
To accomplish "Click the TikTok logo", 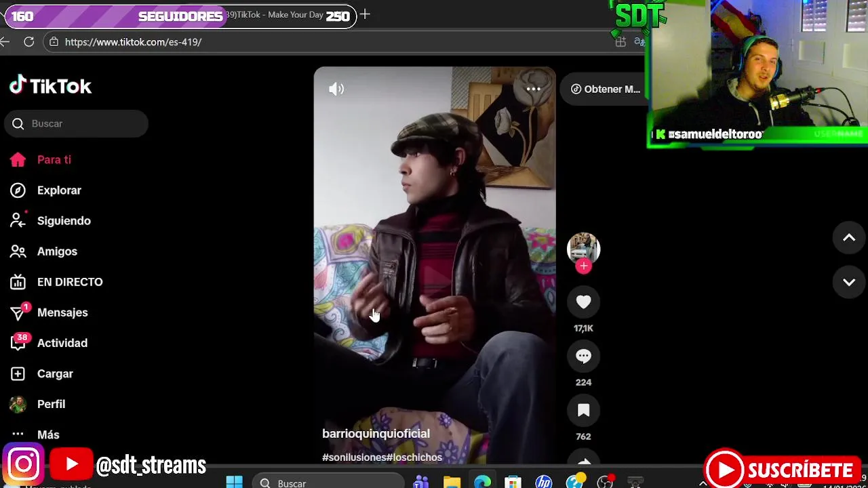I will [51, 85].
